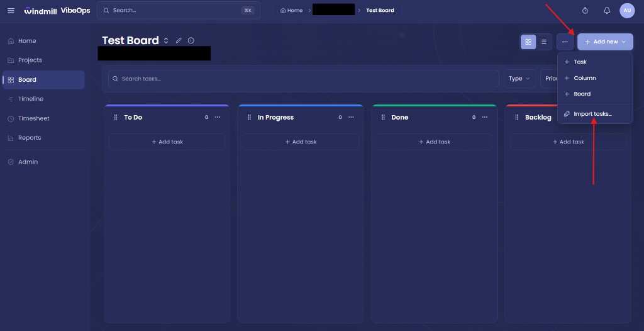Click the Windmill VibeOps logo
This screenshot has height=331, width=644.
pyautogui.click(x=57, y=11)
